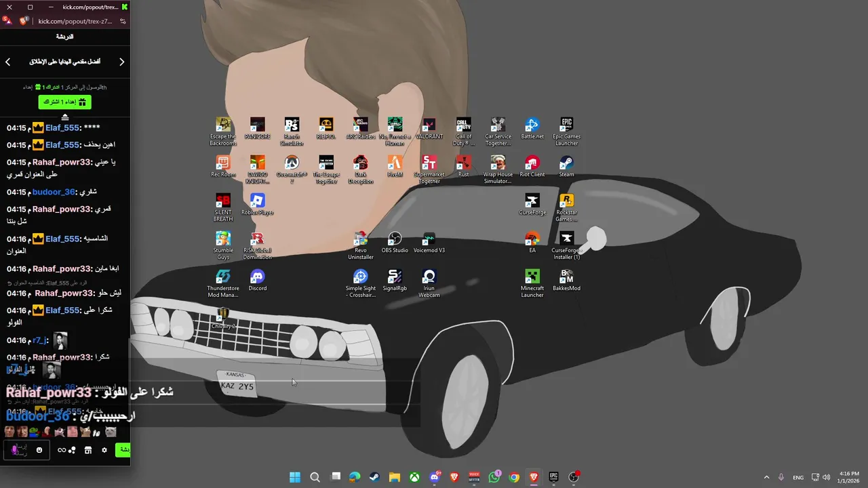The height and width of the screenshot is (488, 868).
Task: Open Revo Uninstaller desktop shortcut
Action: 361,245
